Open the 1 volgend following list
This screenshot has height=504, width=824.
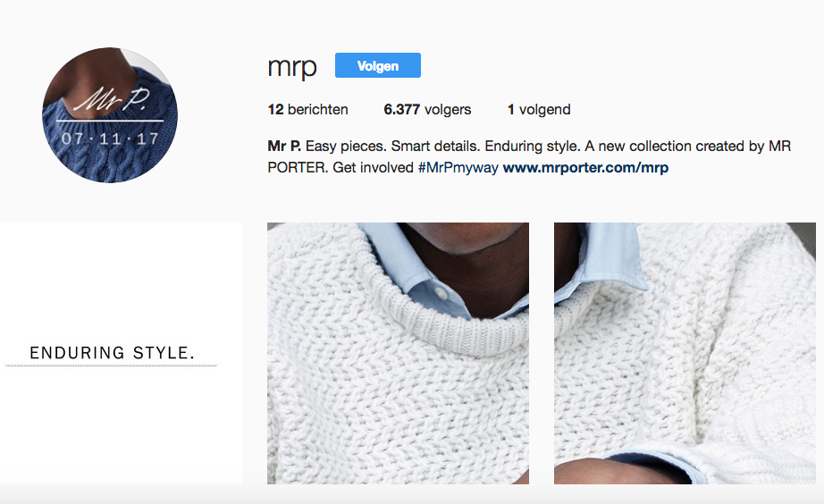[x=539, y=109]
